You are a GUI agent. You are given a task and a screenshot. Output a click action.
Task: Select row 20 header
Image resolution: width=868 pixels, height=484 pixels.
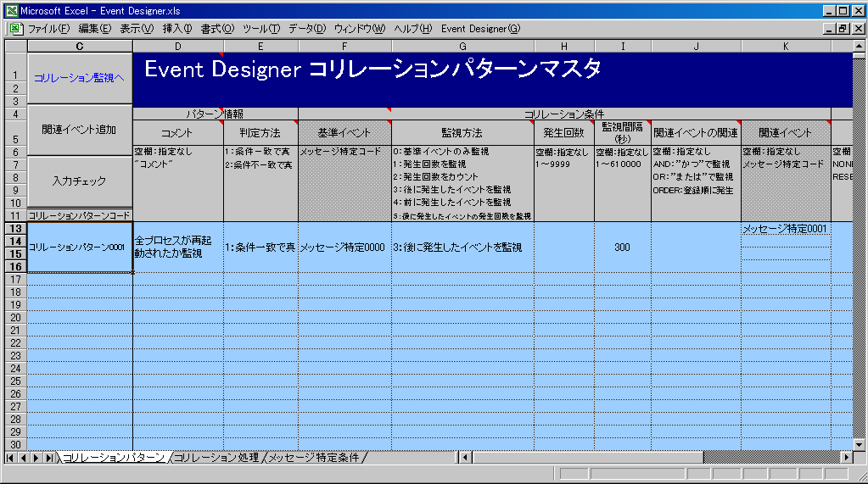click(15, 318)
